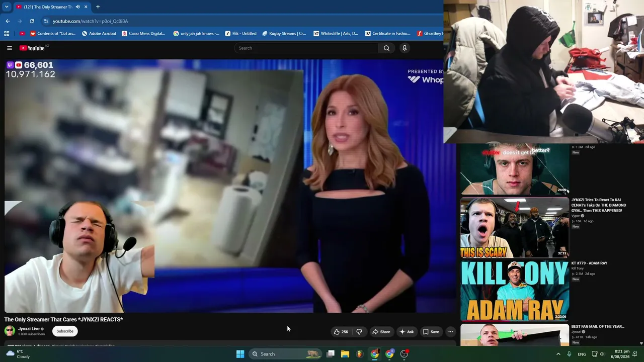This screenshot has width=644, height=362.
Task: Click the "KT #779 - ADAM RAY" title
Action: (589, 263)
